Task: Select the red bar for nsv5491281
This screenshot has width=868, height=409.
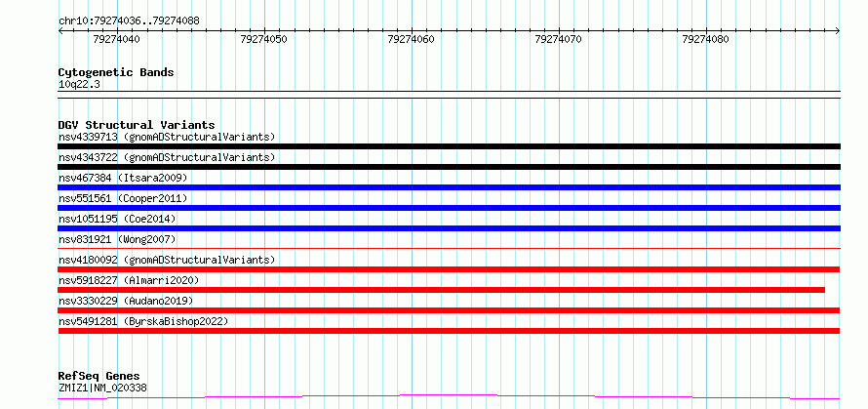Action: 449,331
